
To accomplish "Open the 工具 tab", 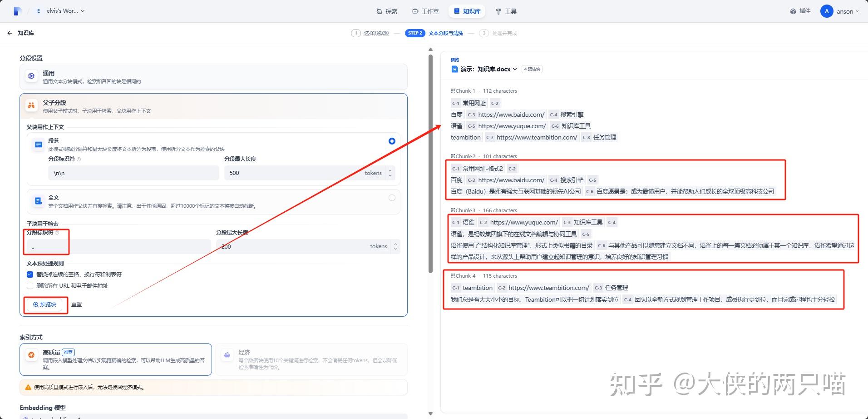I will [506, 11].
